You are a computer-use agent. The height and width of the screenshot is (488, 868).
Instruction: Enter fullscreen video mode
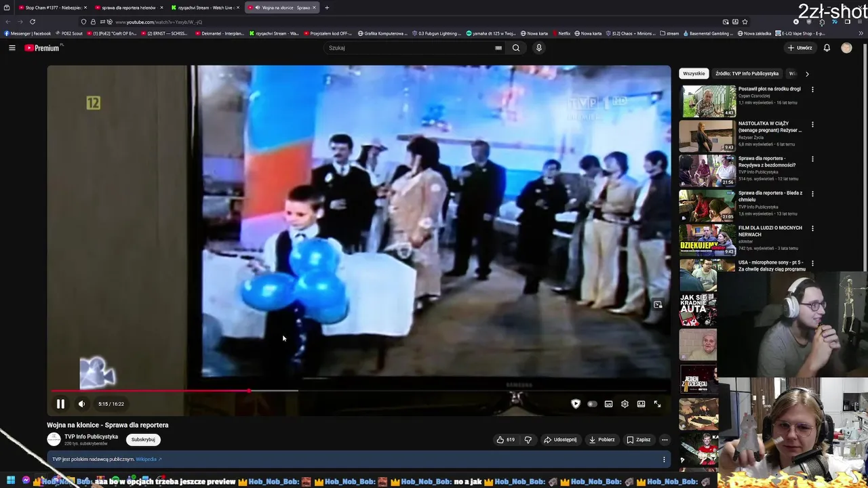(x=657, y=404)
